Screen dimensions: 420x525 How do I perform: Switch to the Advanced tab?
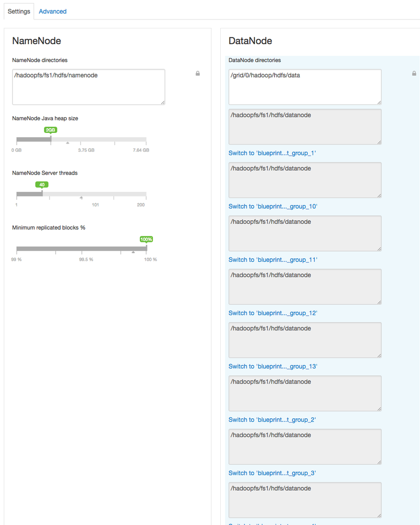(53, 11)
